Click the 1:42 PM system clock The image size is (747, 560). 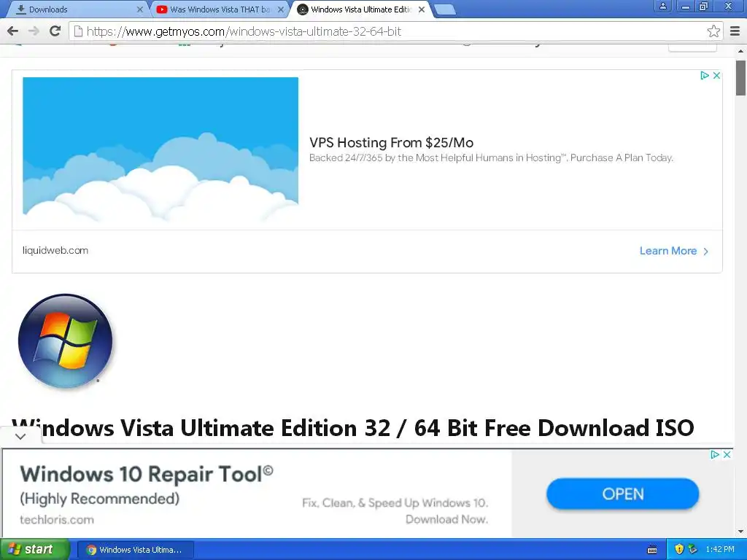pyautogui.click(x=720, y=550)
